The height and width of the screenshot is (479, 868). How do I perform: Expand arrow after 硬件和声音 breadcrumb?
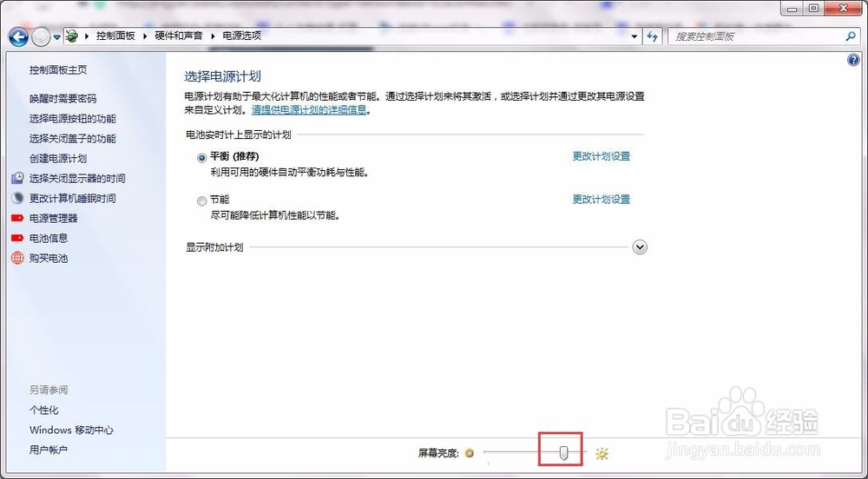click(x=213, y=36)
